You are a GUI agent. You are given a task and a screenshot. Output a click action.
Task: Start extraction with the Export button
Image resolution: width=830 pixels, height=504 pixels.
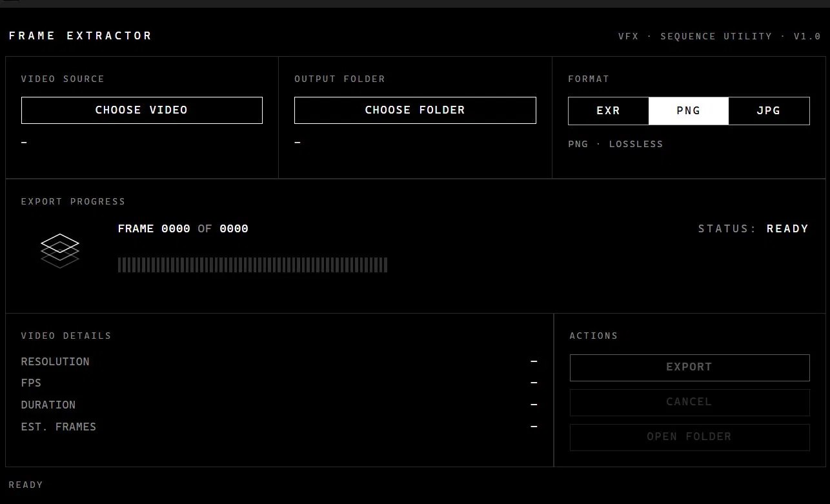(x=689, y=367)
